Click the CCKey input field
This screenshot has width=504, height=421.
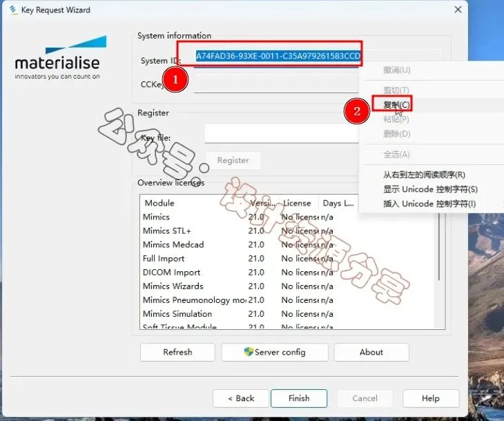(276, 84)
